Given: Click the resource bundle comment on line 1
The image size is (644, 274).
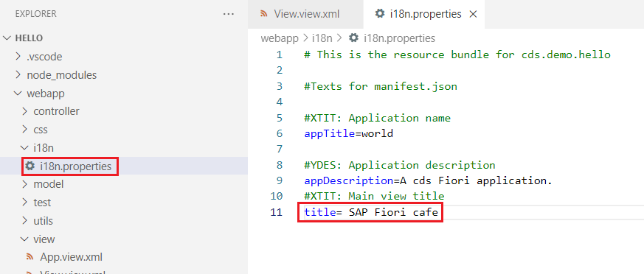Looking at the screenshot, I should tap(457, 55).
